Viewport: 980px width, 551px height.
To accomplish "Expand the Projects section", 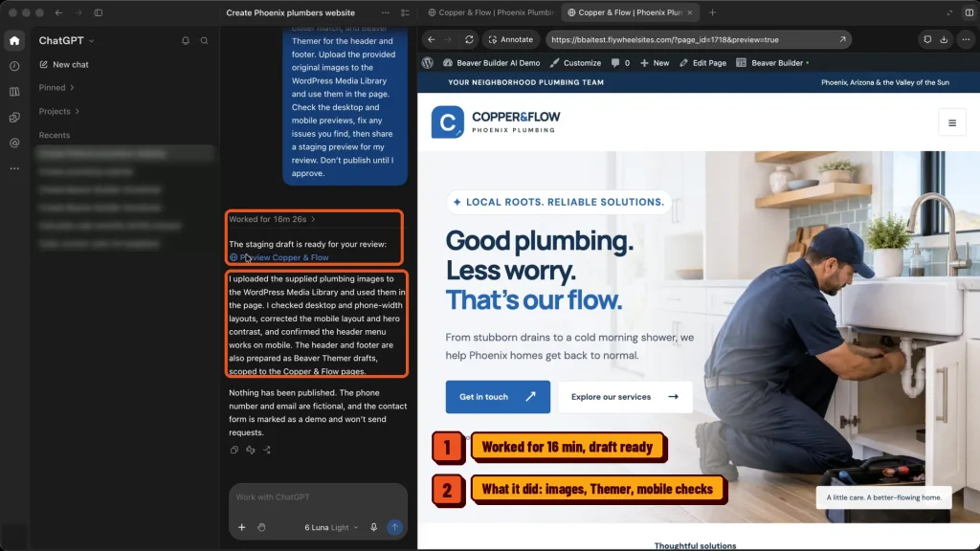I will click(58, 111).
